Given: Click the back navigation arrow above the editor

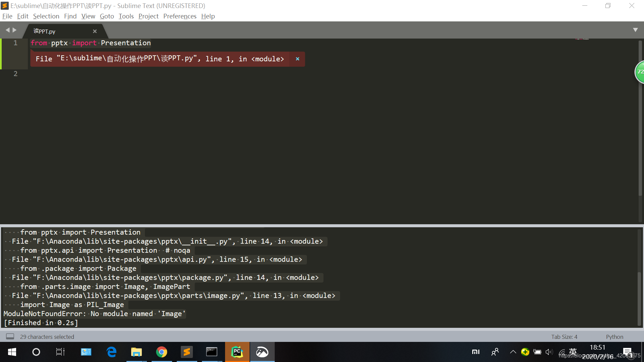Looking at the screenshot, I should point(8,30).
